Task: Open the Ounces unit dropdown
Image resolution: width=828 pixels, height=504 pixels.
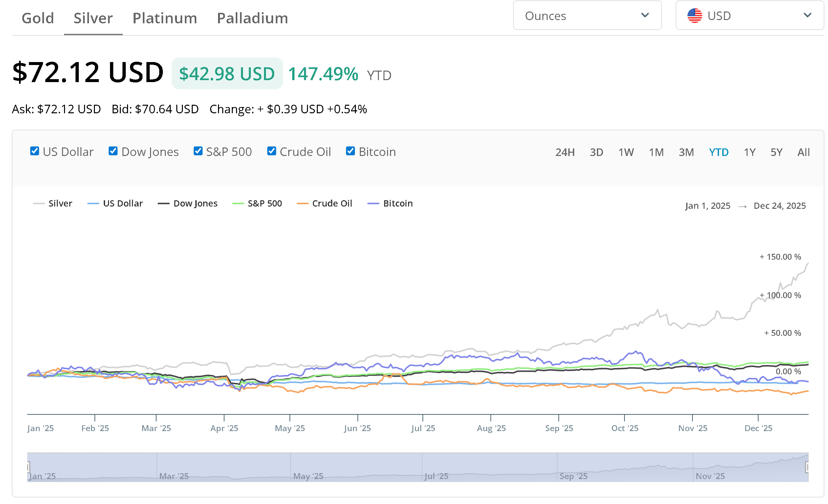Action: [x=587, y=15]
